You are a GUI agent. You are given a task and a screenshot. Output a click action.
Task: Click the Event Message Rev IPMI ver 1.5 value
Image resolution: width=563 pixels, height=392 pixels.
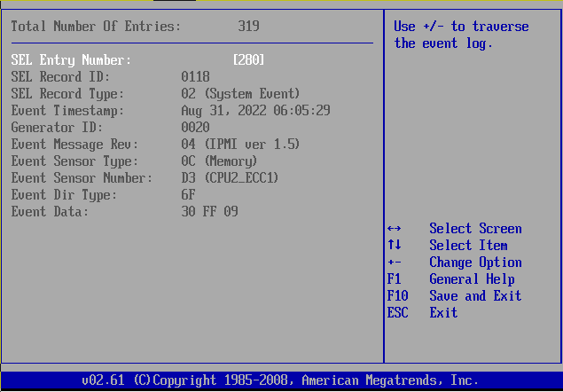click(x=240, y=145)
